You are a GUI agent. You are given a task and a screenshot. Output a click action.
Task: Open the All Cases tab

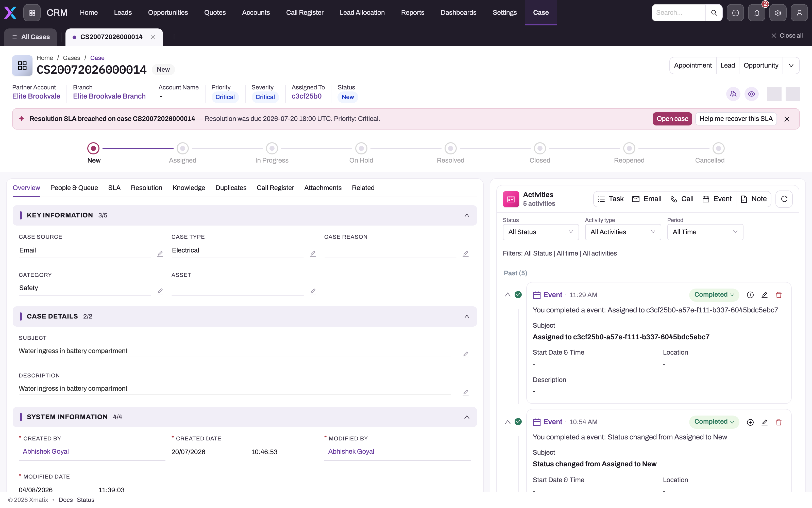click(x=30, y=37)
